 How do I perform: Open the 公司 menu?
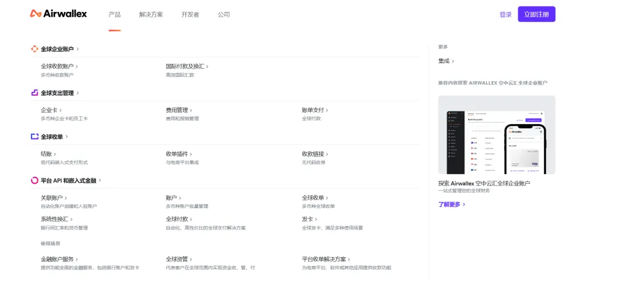pos(224,15)
